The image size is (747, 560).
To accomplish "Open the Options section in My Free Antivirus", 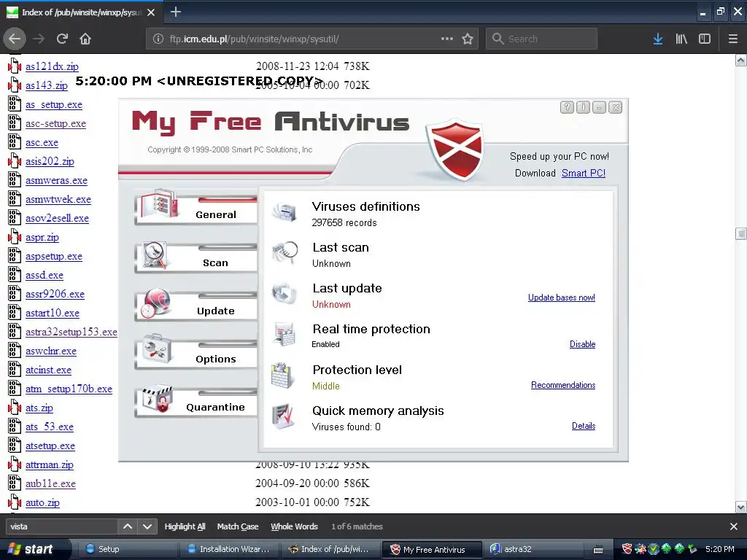I will tap(196, 354).
